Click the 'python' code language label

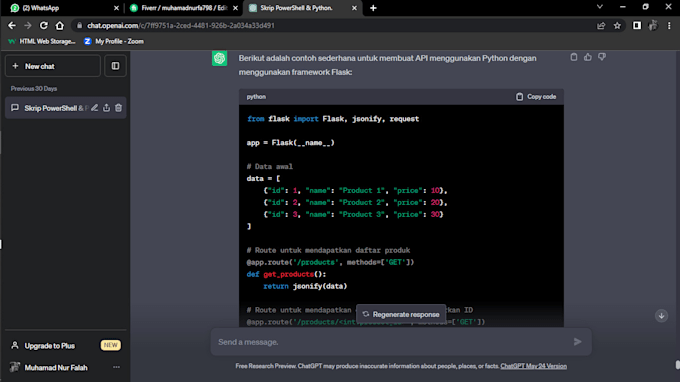coord(256,97)
